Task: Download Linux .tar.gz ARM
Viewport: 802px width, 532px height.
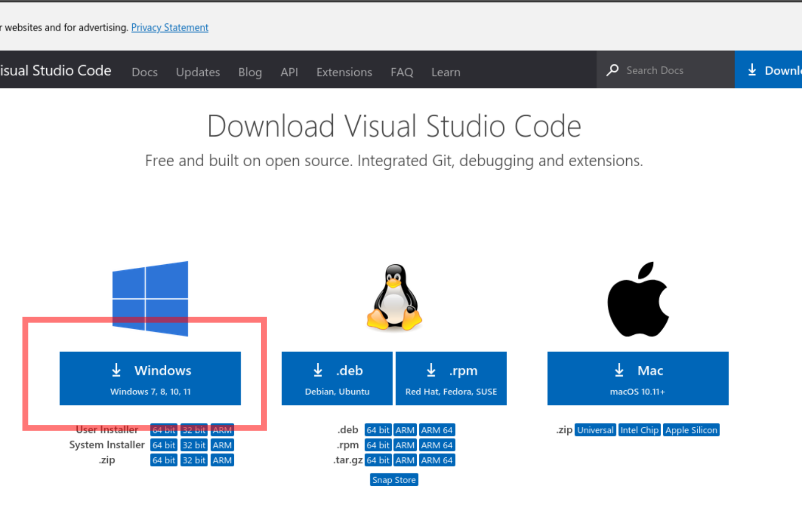Action: (405, 460)
